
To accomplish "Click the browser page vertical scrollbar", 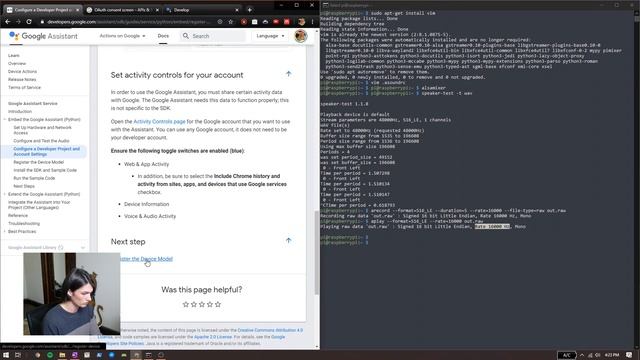I will coord(317,252).
